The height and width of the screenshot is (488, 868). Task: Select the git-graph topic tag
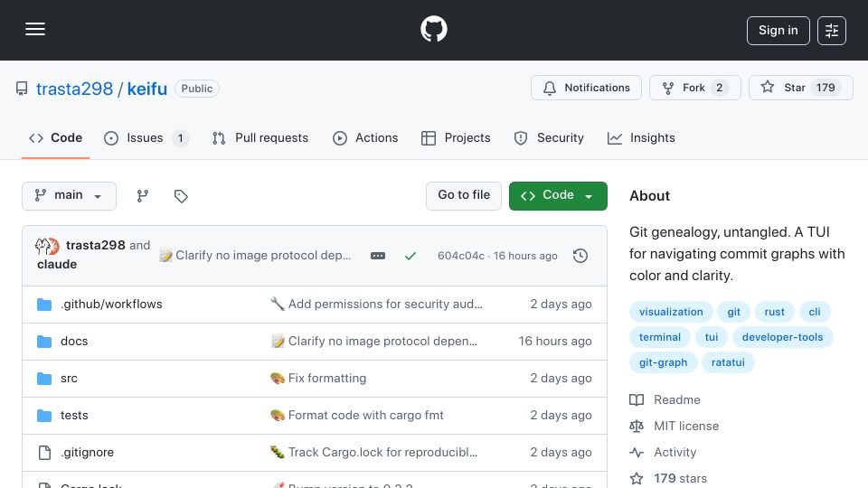[663, 363]
